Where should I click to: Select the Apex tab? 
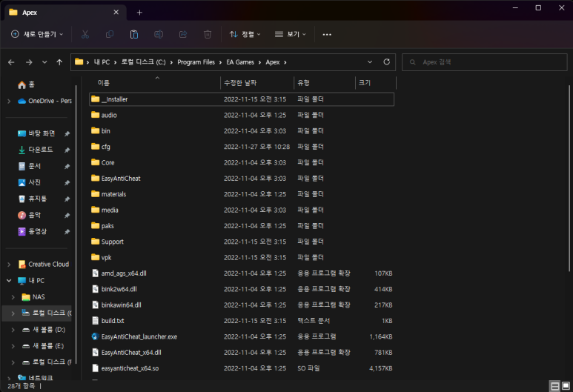click(65, 13)
